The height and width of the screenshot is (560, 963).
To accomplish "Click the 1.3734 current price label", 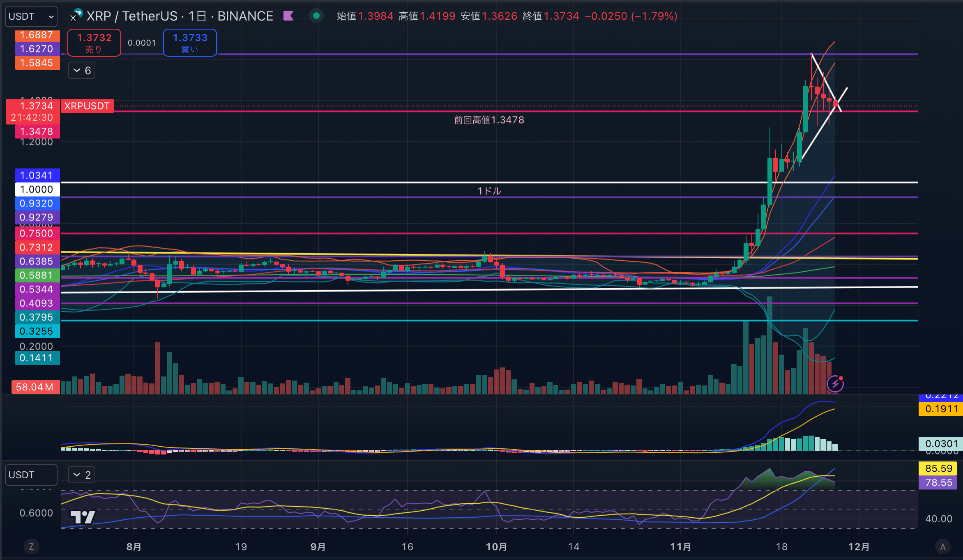I will pos(33,111).
